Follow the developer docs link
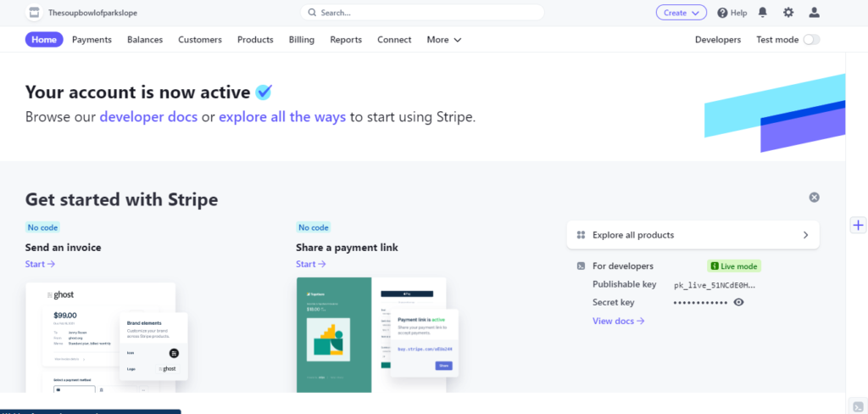868x414 pixels. tap(148, 117)
